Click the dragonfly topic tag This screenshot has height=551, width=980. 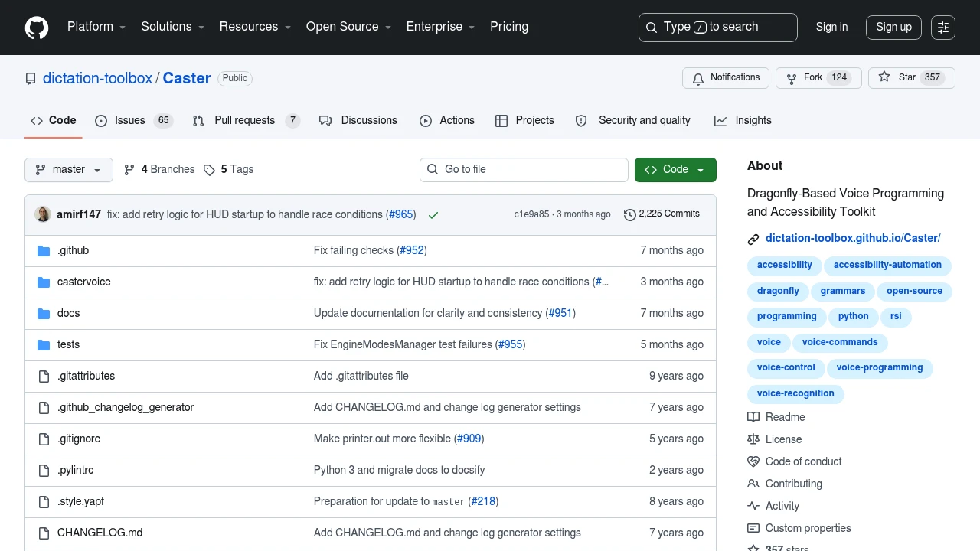click(778, 292)
